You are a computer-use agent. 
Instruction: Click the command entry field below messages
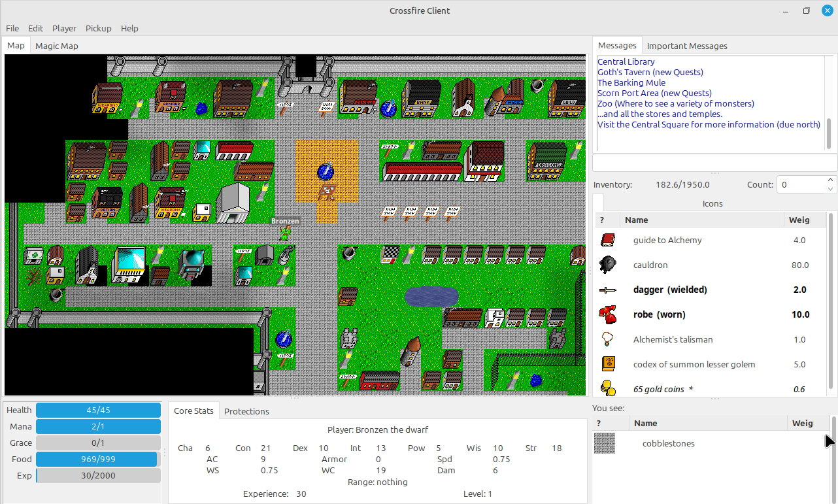714,163
